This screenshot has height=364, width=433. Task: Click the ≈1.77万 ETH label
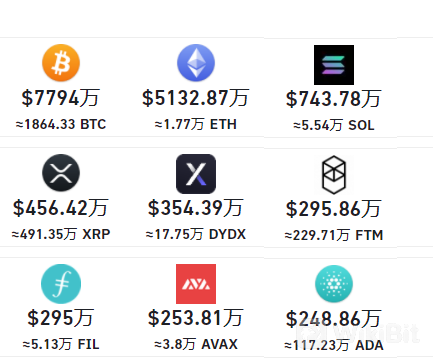pos(196,125)
